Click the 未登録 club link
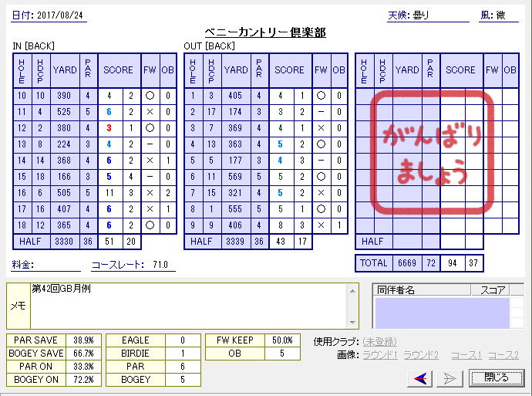This screenshot has height=396, width=532. click(x=379, y=342)
